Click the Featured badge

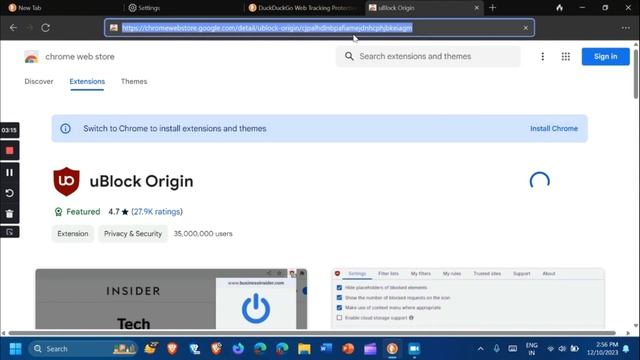pos(78,212)
